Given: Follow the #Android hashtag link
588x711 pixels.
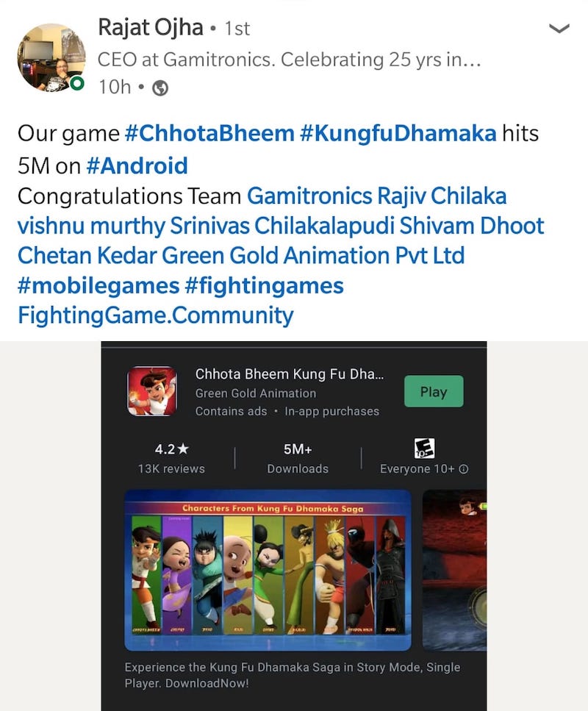Looking at the screenshot, I should tap(137, 165).
